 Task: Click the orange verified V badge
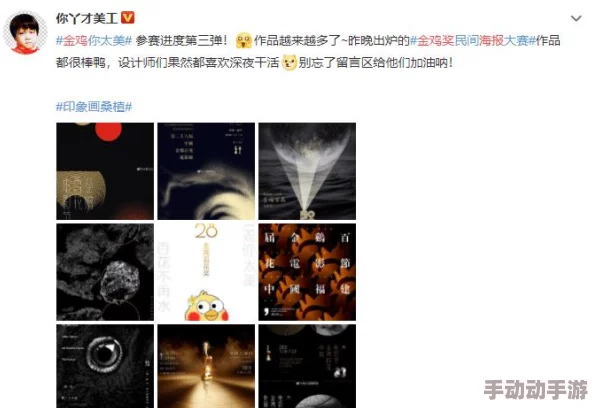tap(128, 17)
